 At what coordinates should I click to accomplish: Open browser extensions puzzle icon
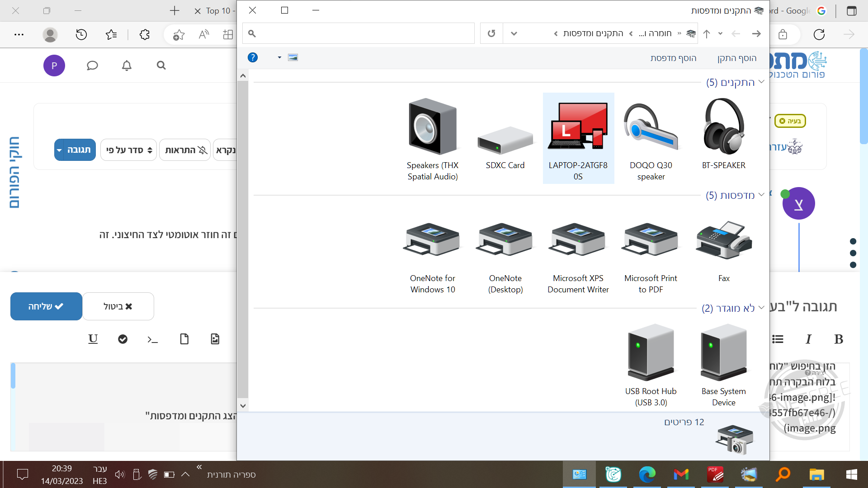coord(145,34)
